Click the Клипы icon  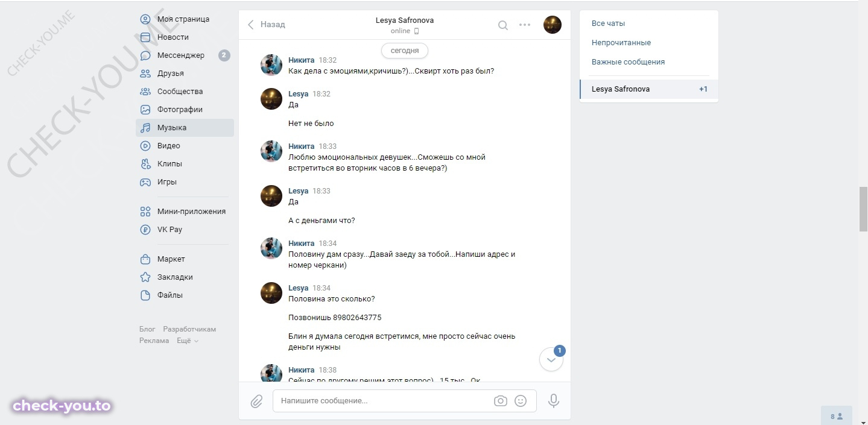pyautogui.click(x=145, y=164)
